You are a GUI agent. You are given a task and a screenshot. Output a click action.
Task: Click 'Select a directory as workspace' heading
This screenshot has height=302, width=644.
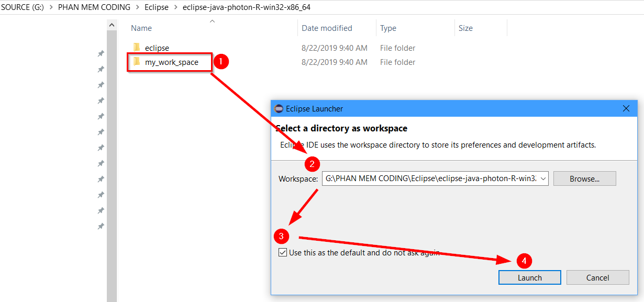[341, 128]
